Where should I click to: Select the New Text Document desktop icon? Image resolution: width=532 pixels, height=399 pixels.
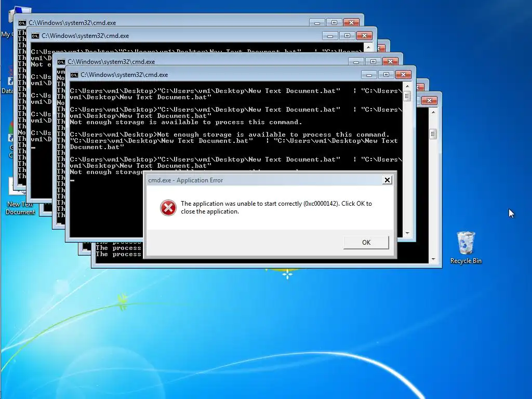pyautogui.click(x=20, y=197)
